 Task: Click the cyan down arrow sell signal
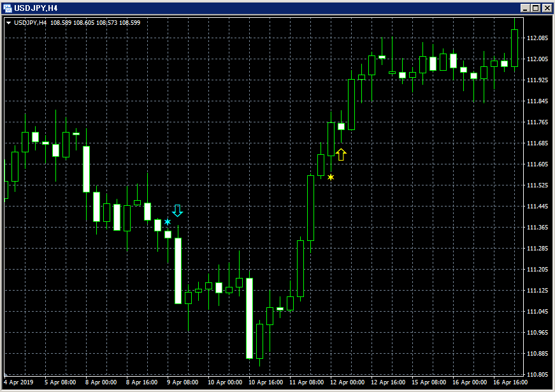[177, 210]
